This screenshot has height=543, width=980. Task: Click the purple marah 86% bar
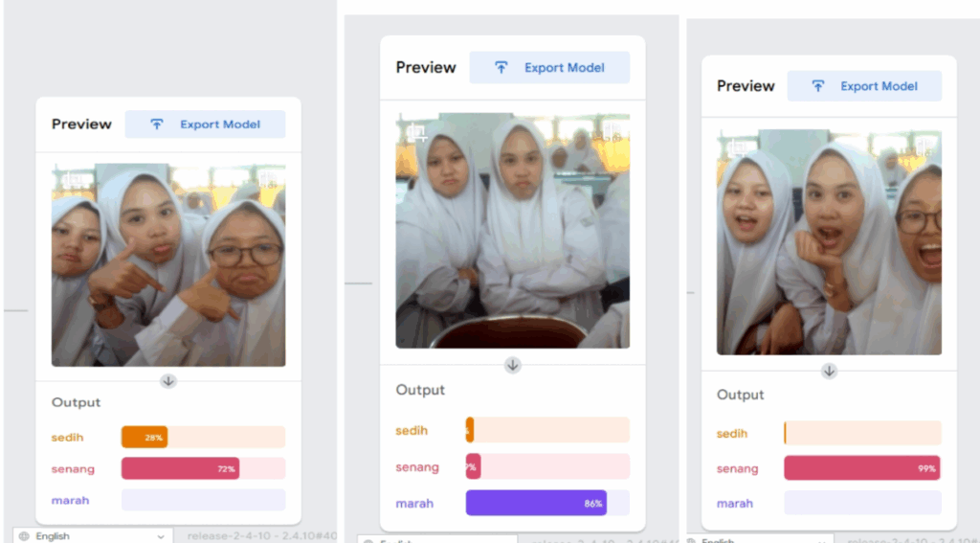536,503
